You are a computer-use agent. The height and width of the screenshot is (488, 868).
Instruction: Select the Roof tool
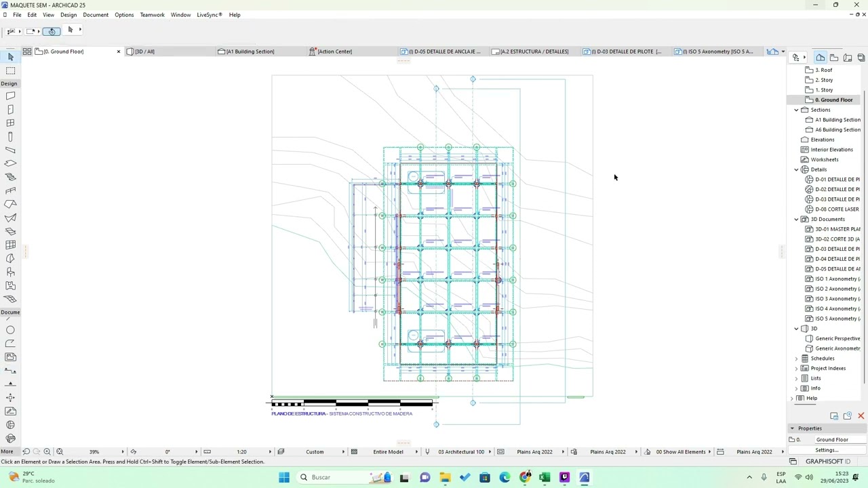(x=10, y=205)
